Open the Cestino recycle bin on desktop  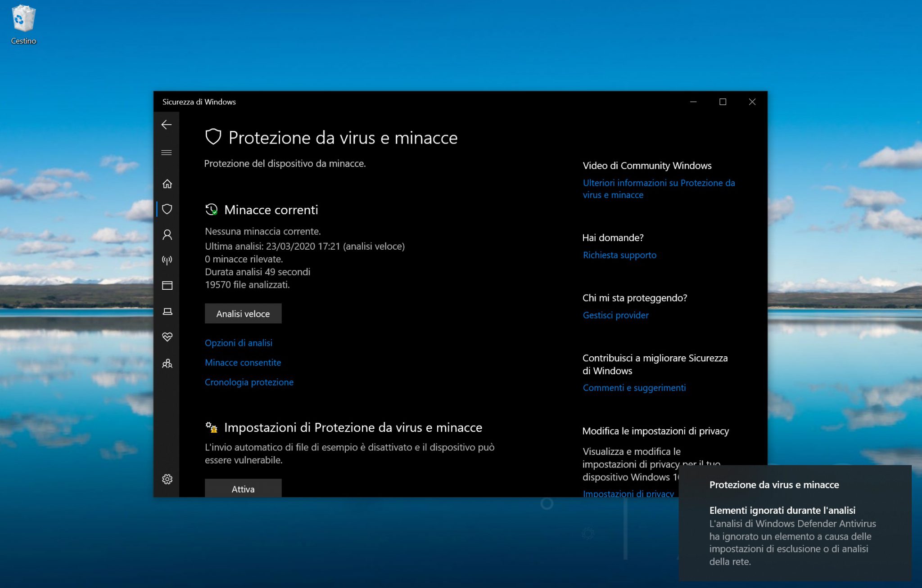[x=23, y=25]
